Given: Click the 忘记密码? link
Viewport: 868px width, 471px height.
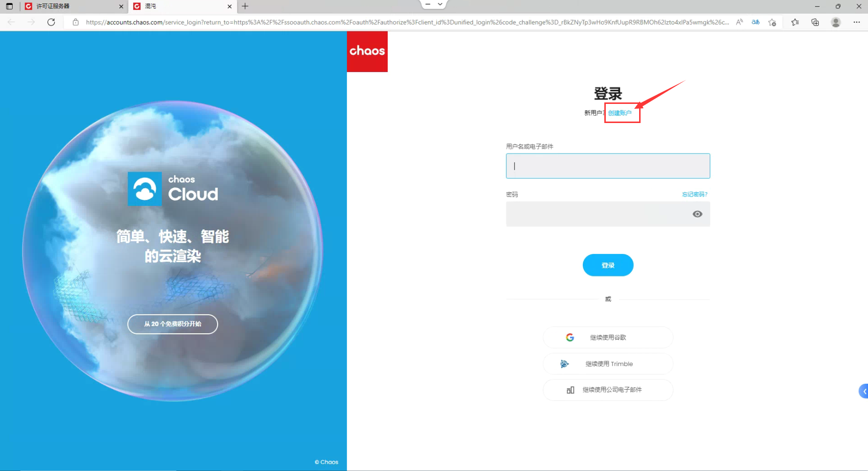Looking at the screenshot, I should 694,195.
